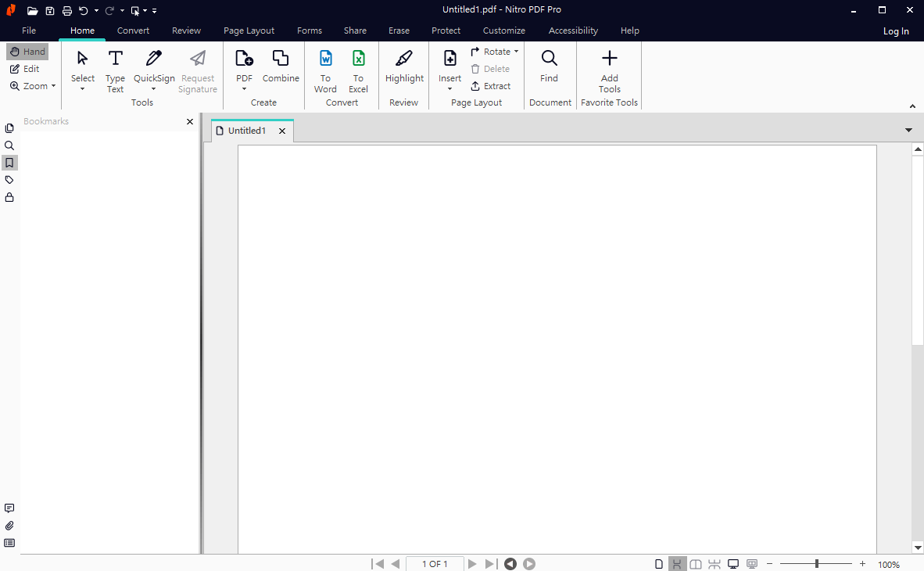The height and width of the screenshot is (571, 924).
Task: Convert the PDF To Excel
Action: [x=358, y=70]
